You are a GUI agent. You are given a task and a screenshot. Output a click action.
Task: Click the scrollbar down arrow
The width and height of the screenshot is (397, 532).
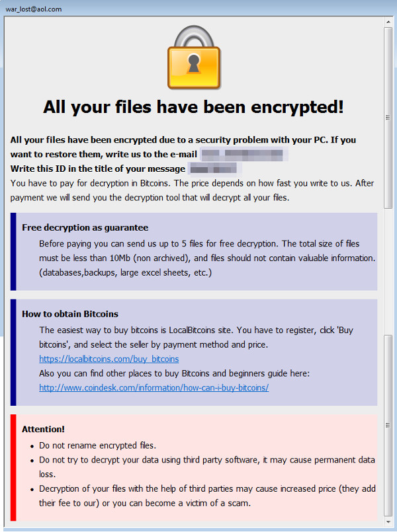coord(388,525)
